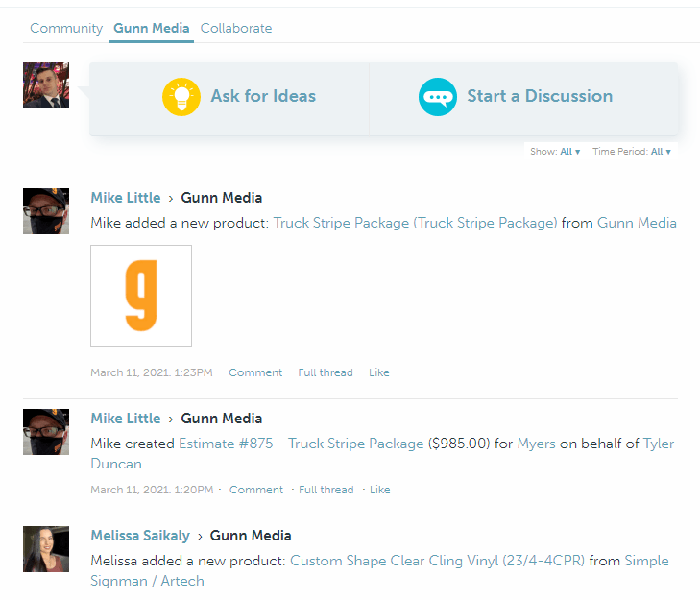
Task: Click Melissa Saikaly's avatar photo
Action: point(46,549)
